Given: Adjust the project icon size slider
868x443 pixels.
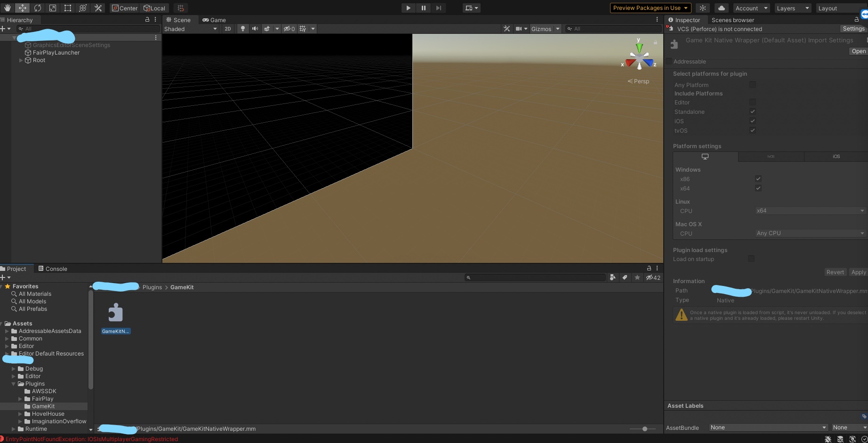Looking at the screenshot, I should [x=644, y=429].
